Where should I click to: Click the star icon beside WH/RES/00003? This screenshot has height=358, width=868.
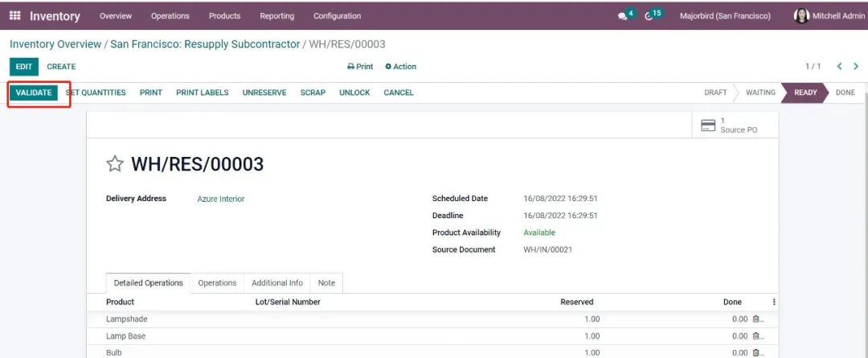click(115, 165)
